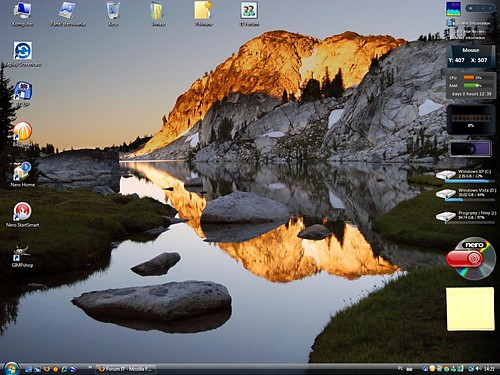Launch Firefox from the quick launch bar
This screenshot has height=375, width=500.
tap(46, 369)
